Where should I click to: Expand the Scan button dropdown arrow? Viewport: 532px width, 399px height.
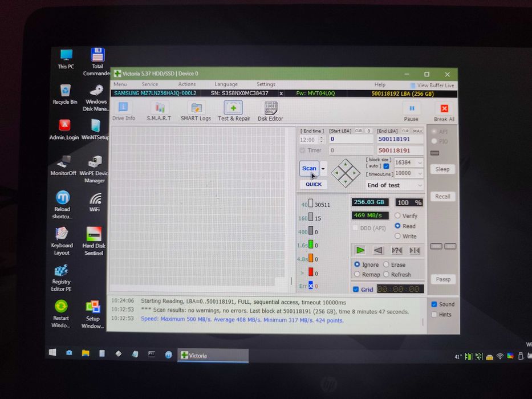[323, 169]
